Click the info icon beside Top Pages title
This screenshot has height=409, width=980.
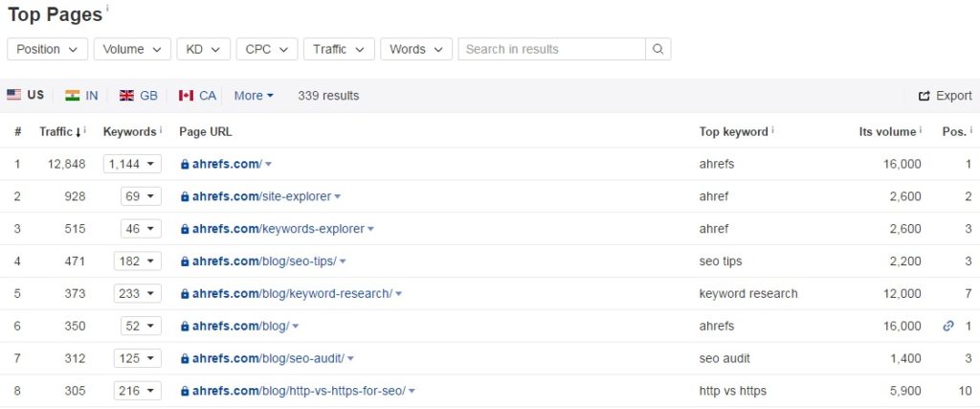pyautogui.click(x=107, y=8)
